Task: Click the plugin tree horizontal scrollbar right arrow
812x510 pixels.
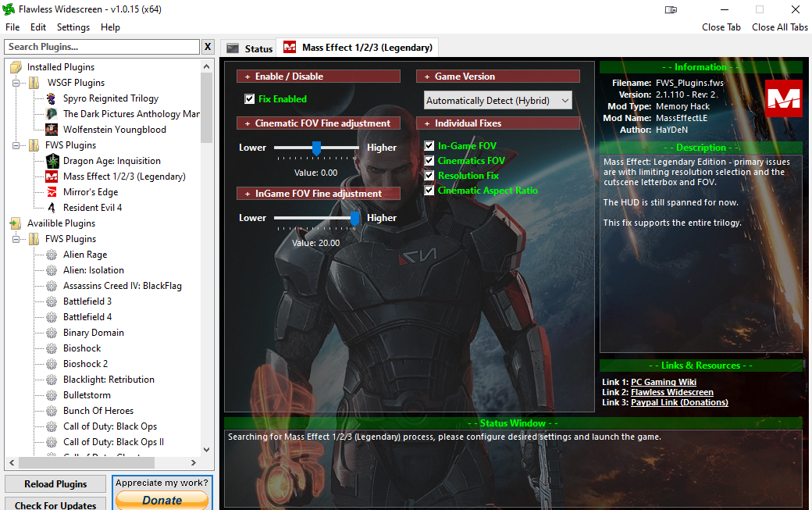Action: (193, 462)
